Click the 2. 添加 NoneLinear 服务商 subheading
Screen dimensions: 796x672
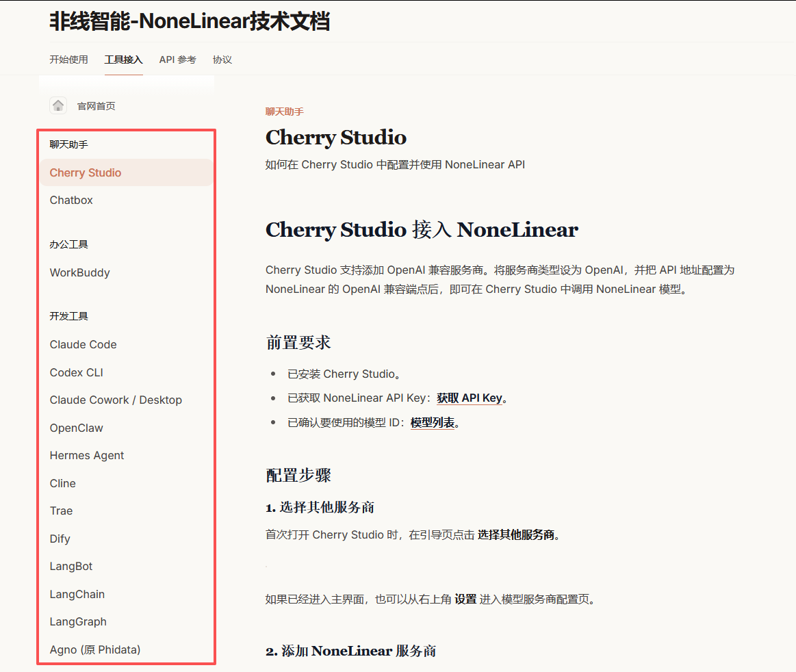(351, 651)
